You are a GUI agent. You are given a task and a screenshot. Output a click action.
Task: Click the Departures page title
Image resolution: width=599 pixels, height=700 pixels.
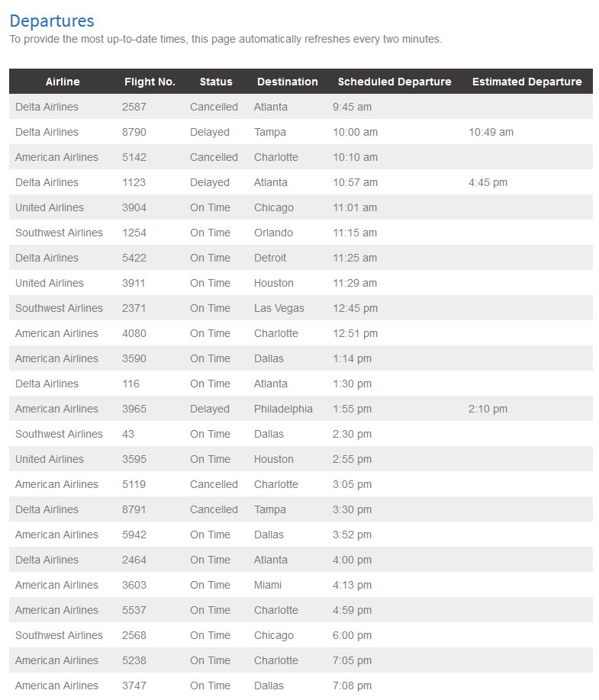click(x=52, y=21)
